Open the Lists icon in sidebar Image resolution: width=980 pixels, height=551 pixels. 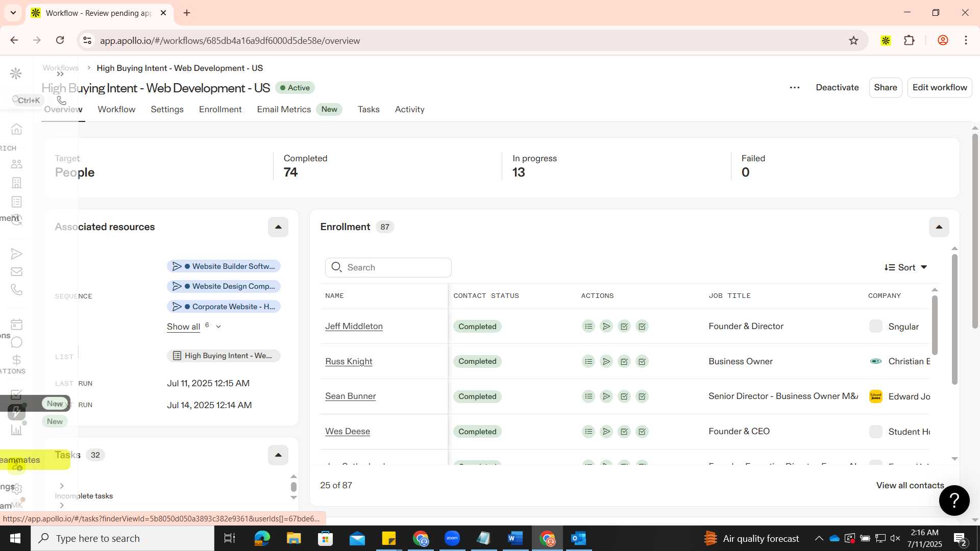(16, 202)
